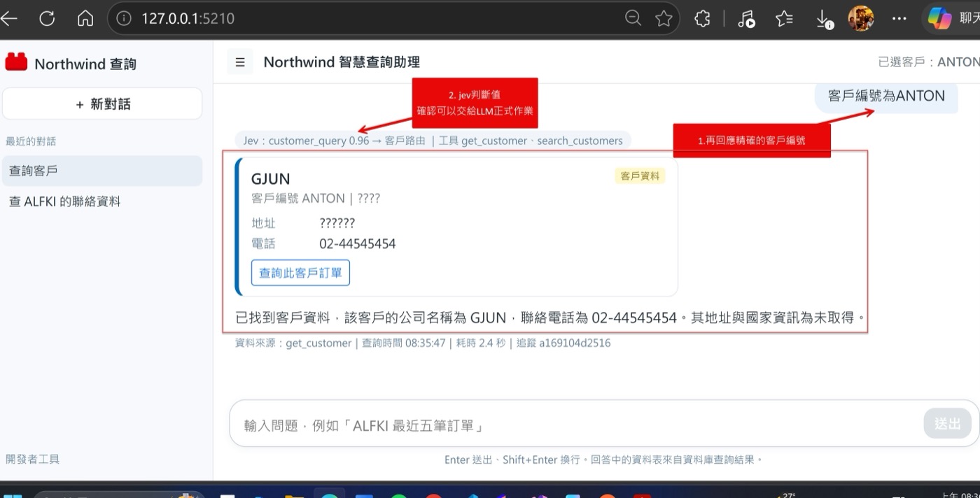Select the phone number 02-44545454 on the card
Image resolution: width=980 pixels, height=498 pixels.
pyautogui.click(x=358, y=244)
